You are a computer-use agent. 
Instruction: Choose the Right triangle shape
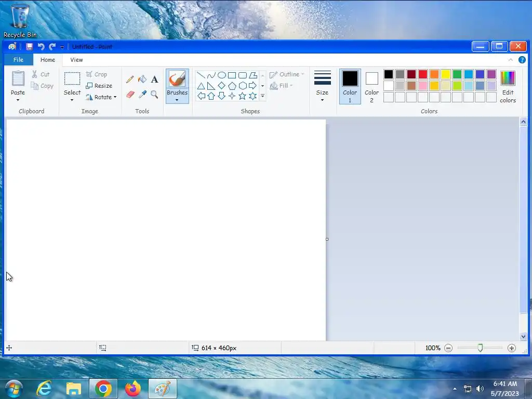[x=211, y=86]
